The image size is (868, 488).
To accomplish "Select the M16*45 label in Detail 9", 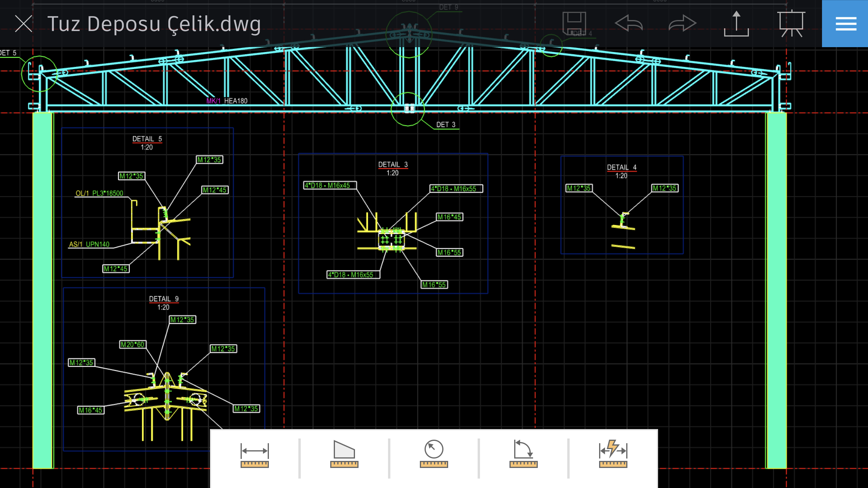I will point(91,410).
